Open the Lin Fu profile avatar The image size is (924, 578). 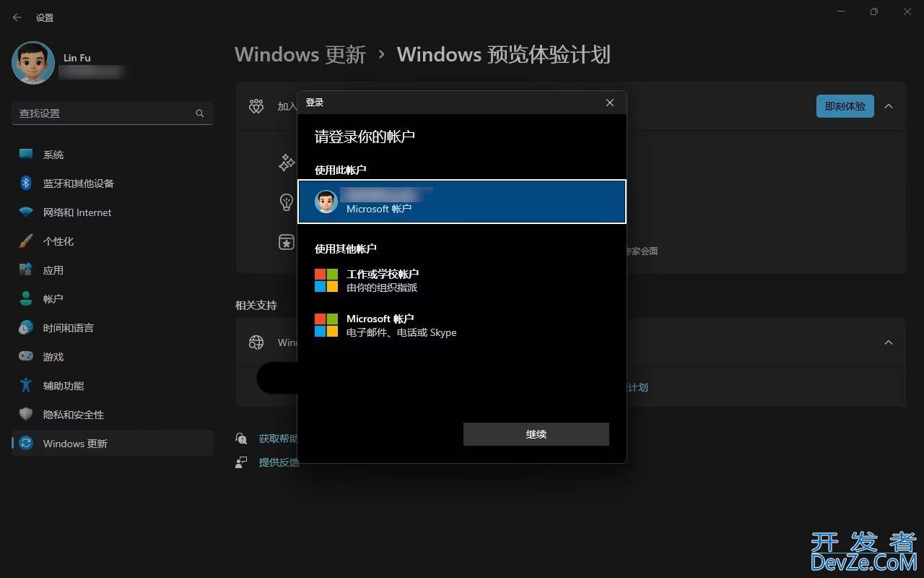tap(33, 63)
